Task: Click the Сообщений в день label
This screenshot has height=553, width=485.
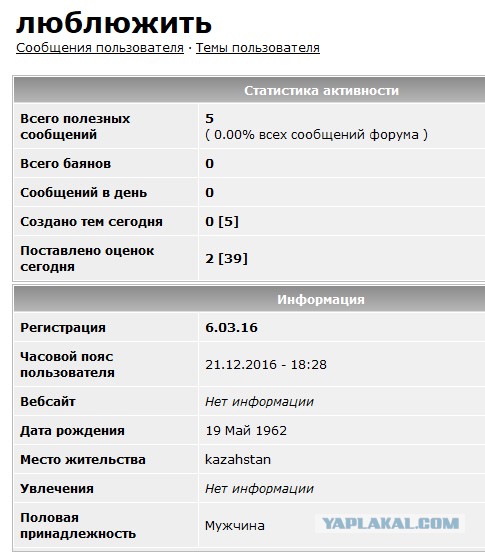Action: point(84,193)
